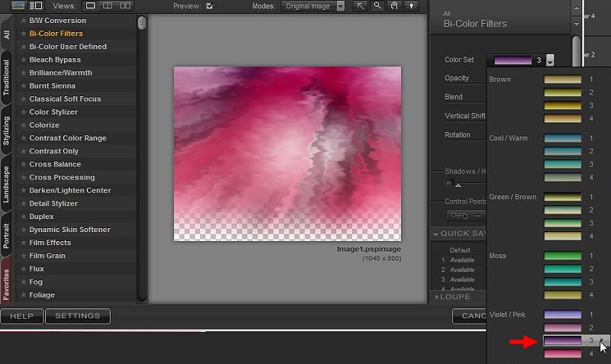The width and height of the screenshot is (611, 364).
Task: Star the Film Grain filter as favorite
Action: (x=24, y=256)
